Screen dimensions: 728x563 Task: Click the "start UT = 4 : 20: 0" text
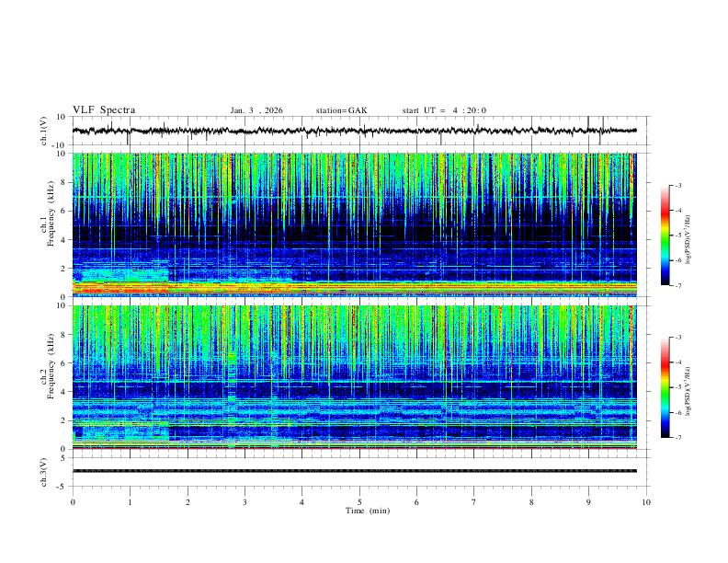(444, 110)
